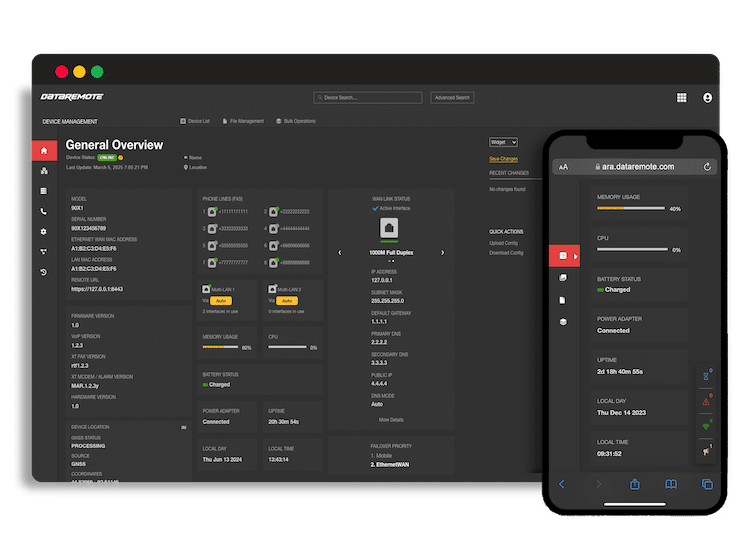The image size is (750, 536).
Task: Open the Bulk Operations tab
Action: tap(295, 121)
